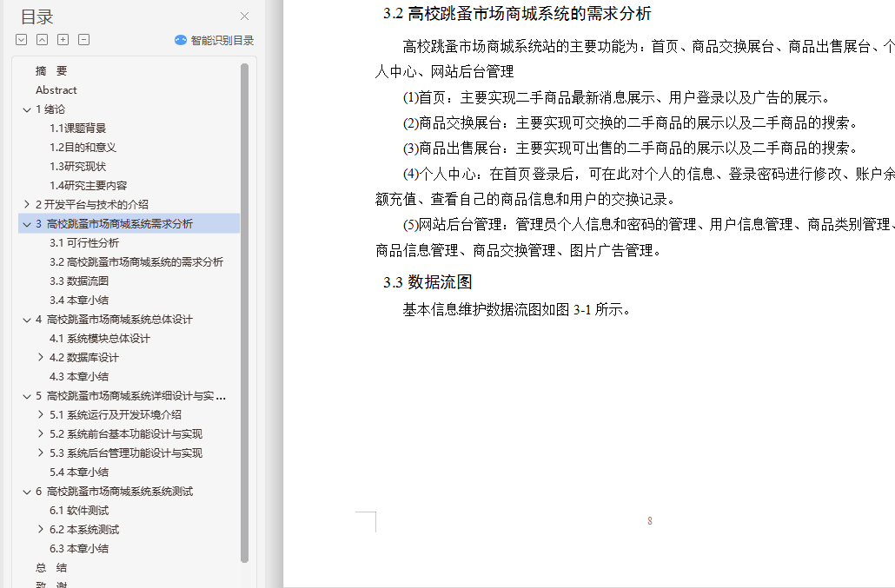Expand the 6.2 本系统测试 section
The height and width of the screenshot is (588, 895).
pos(41,529)
